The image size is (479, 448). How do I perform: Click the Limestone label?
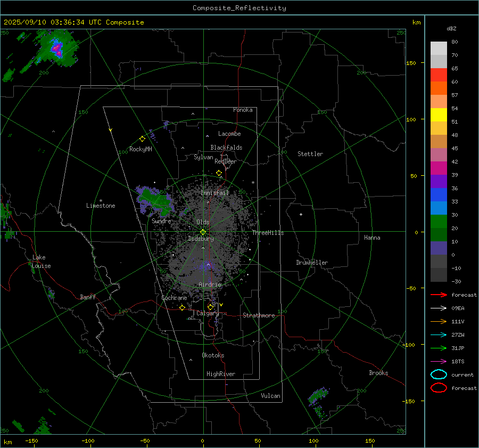click(101, 206)
